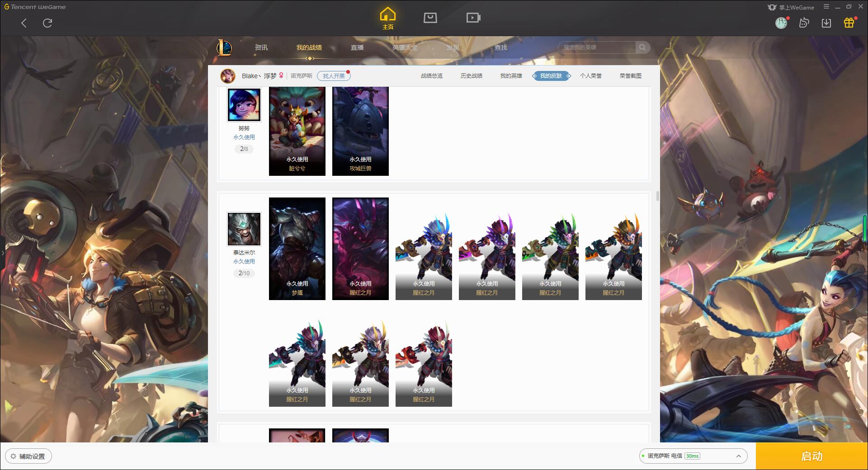Open the 荣誉截图 sub-tab
Image resolution: width=868 pixels, height=470 pixels.
631,76
